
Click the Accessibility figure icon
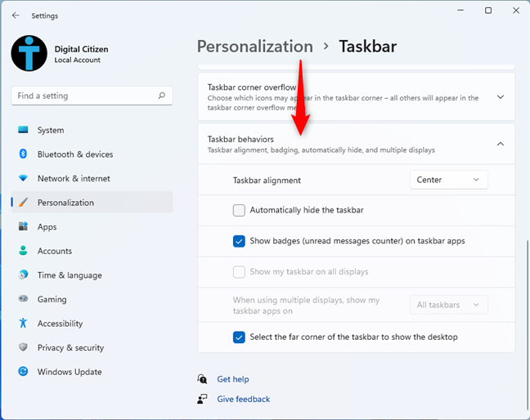point(23,324)
